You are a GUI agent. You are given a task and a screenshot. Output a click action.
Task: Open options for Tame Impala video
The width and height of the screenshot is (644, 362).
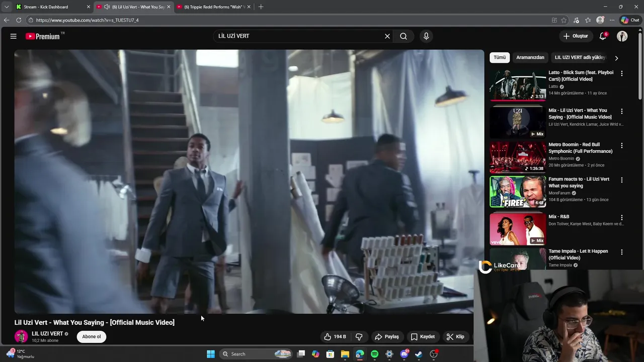[x=622, y=252]
